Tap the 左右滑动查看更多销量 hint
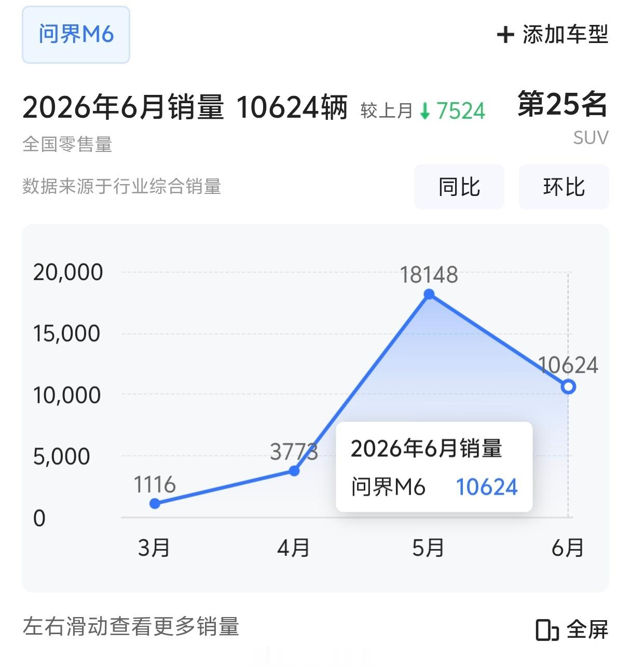 point(131,626)
